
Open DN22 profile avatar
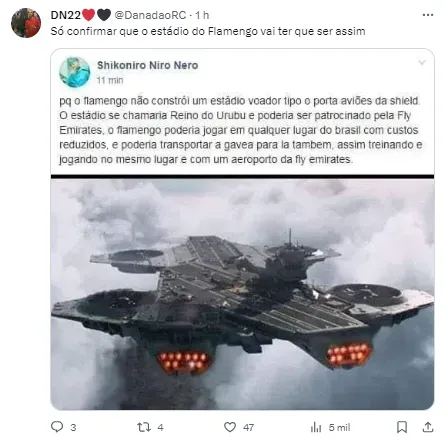pos(26,23)
